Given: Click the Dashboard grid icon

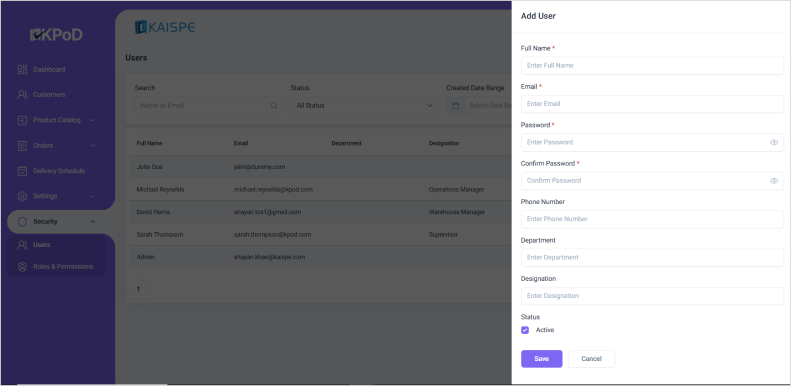Looking at the screenshot, I should pos(22,70).
